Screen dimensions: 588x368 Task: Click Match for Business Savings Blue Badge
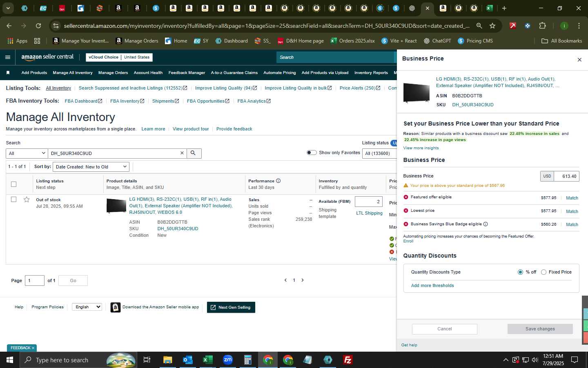pyautogui.click(x=572, y=224)
